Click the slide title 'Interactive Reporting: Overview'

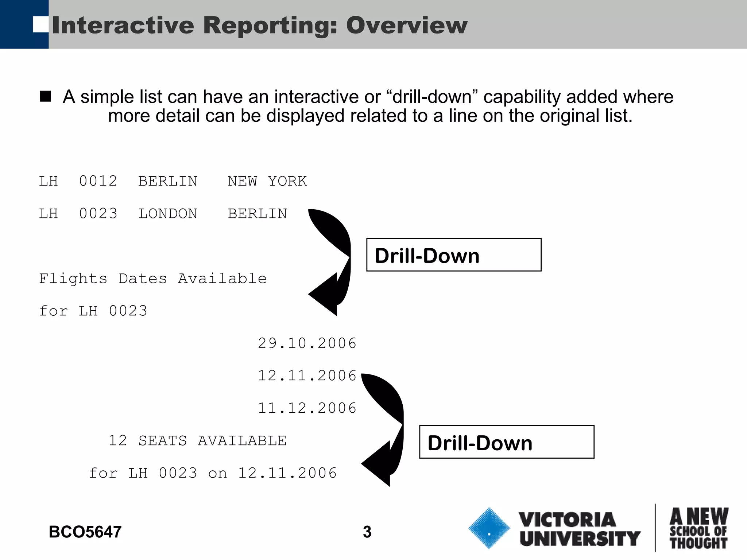(260, 26)
